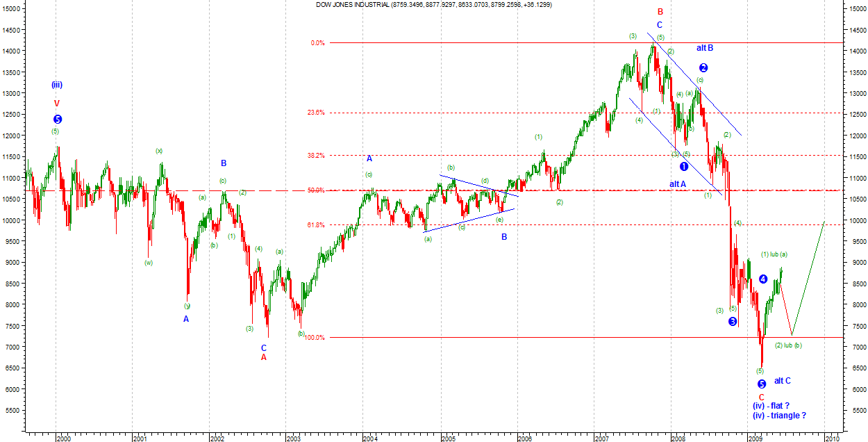This screenshot has width=868, height=442.
Task: Click the 38.2% Fibonacci retracement label
Action: [x=317, y=156]
